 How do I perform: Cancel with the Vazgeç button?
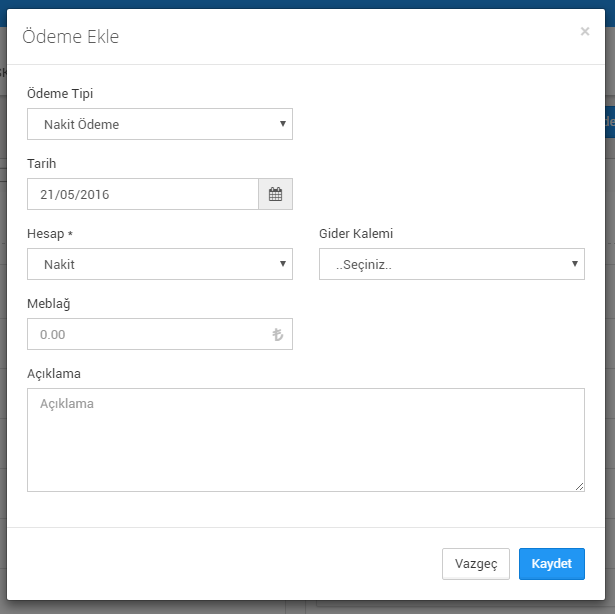click(x=476, y=564)
